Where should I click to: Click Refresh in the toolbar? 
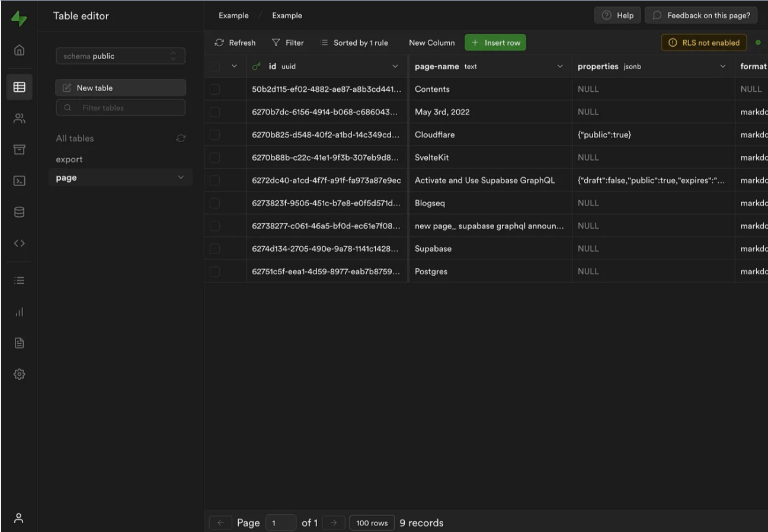coord(235,43)
